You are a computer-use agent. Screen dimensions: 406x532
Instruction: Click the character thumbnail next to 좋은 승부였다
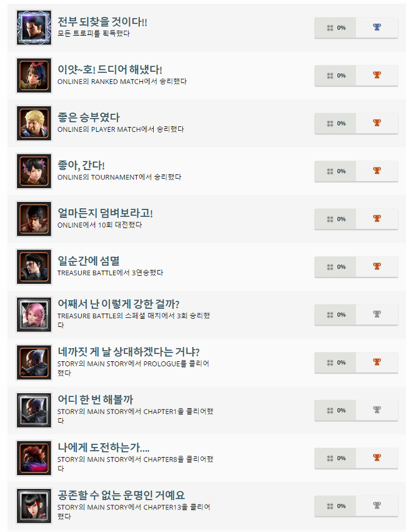click(34, 123)
